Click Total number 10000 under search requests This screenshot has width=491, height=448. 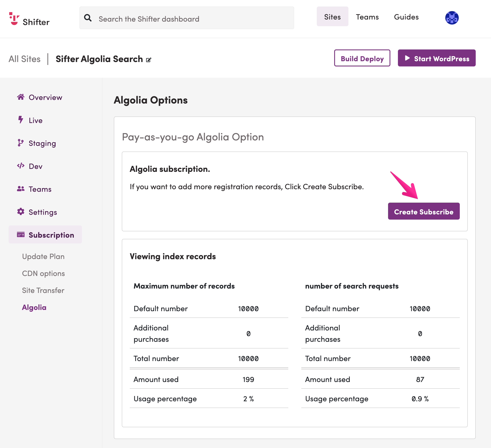[420, 359]
